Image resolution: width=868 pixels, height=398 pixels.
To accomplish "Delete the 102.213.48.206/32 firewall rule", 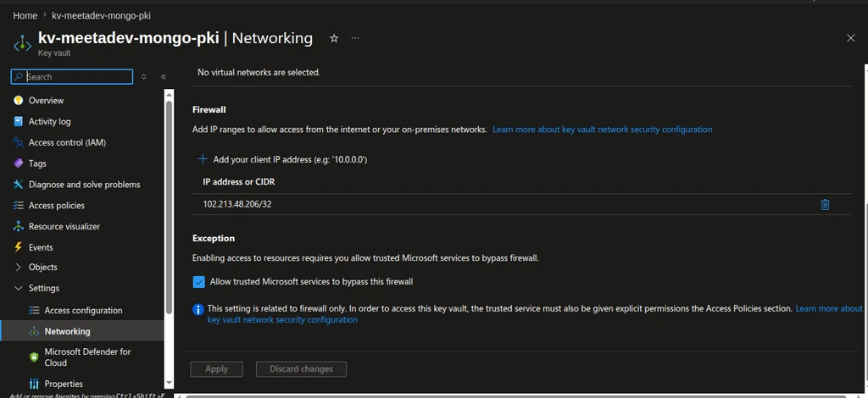I will (x=825, y=205).
